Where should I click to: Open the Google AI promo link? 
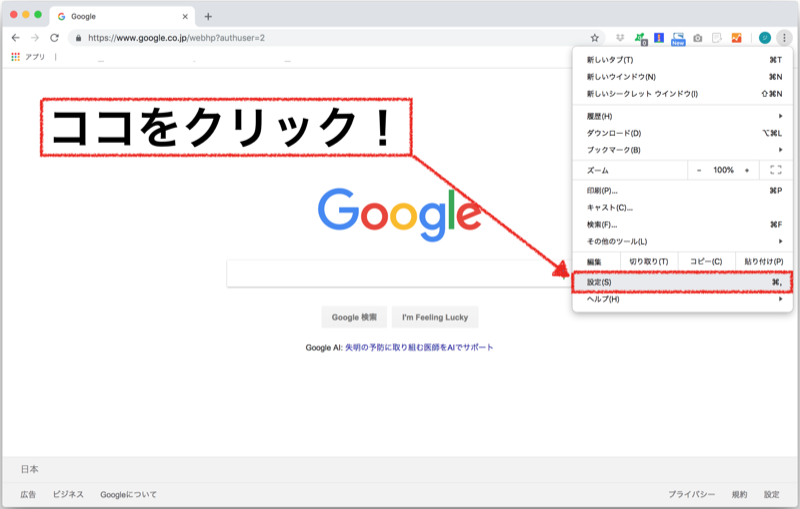pos(419,347)
